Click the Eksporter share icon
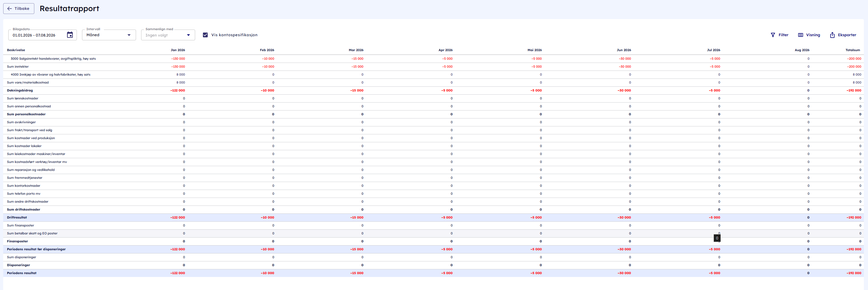Image resolution: width=868 pixels, height=290 pixels. tap(832, 35)
